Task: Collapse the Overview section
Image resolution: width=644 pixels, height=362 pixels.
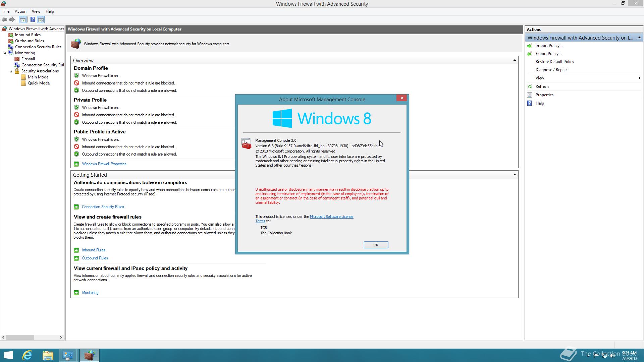Action: (x=515, y=60)
